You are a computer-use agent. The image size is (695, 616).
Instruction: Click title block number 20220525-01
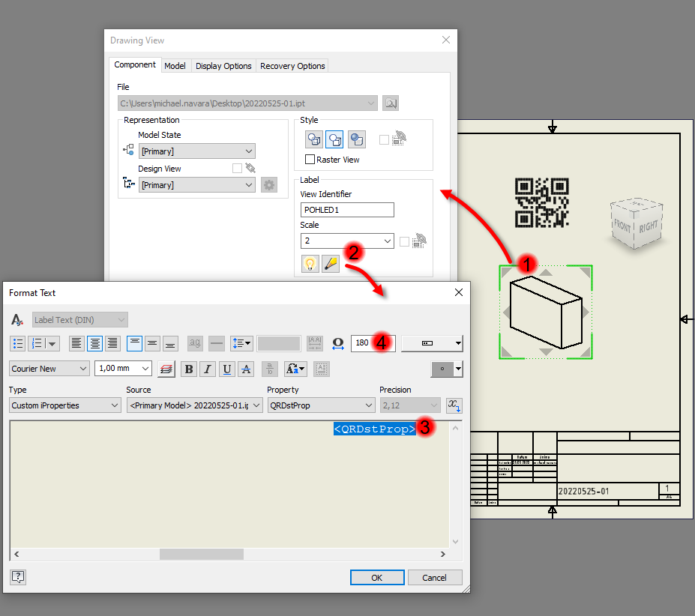click(x=583, y=491)
